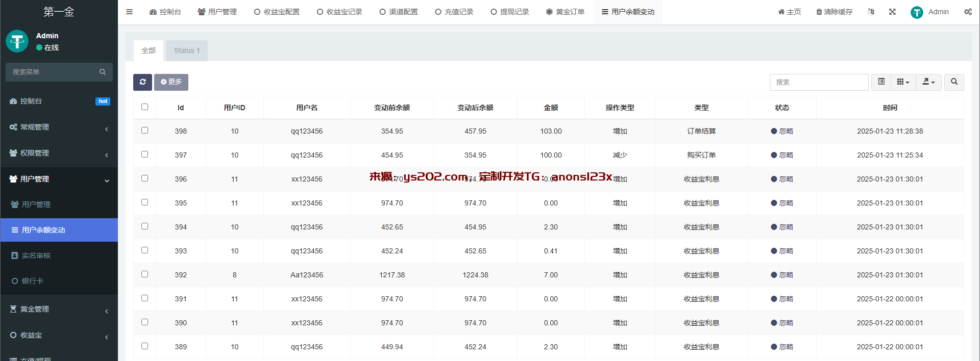Click 清除缓存 trash icon in header
The image size is (980, 361).
coord(819,12)
